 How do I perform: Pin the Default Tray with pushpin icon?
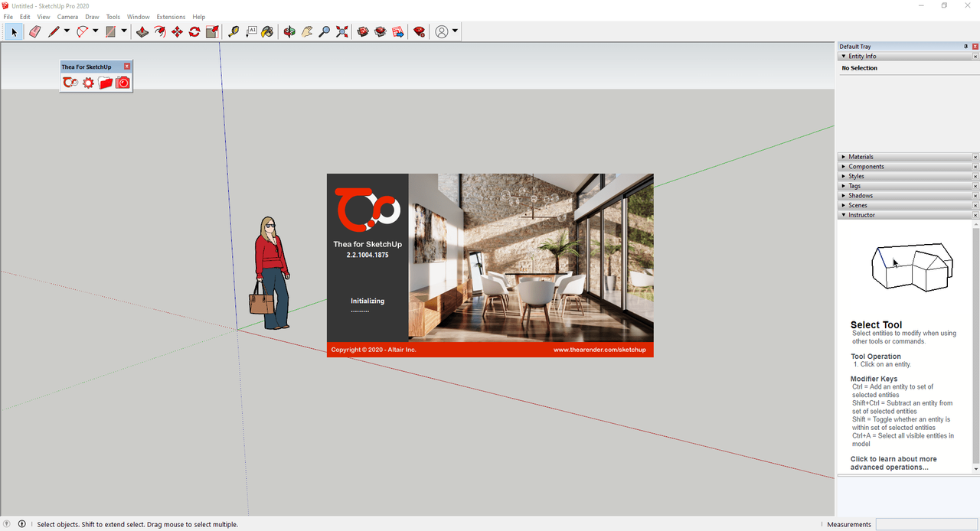[x=966, y=47]
